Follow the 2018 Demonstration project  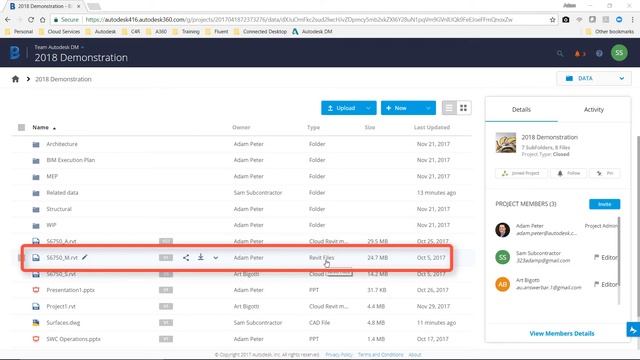[x=569, y=173]
